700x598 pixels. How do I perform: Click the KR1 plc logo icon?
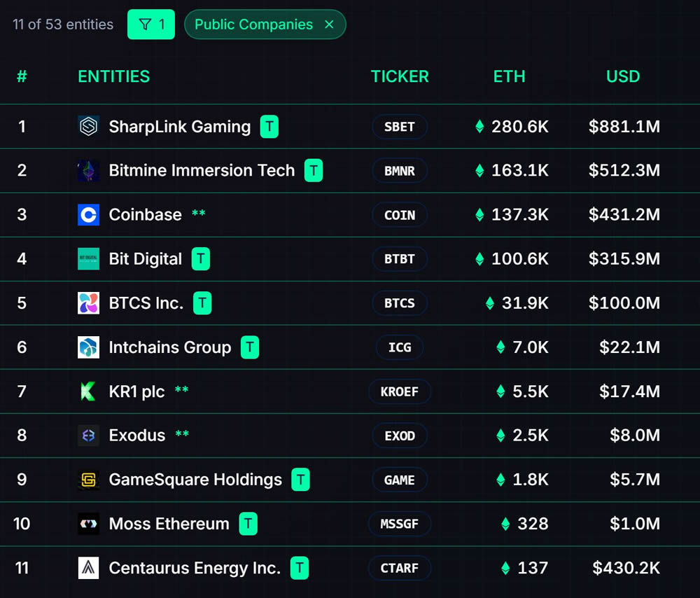(88, 391)
